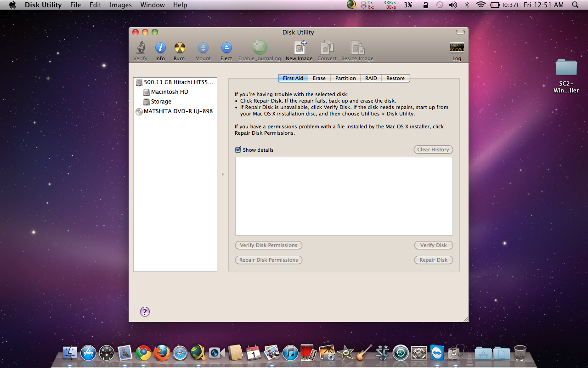588x368 pixels.
Task: Open the Time Machine menu bar icon
Action: [440, 5]
